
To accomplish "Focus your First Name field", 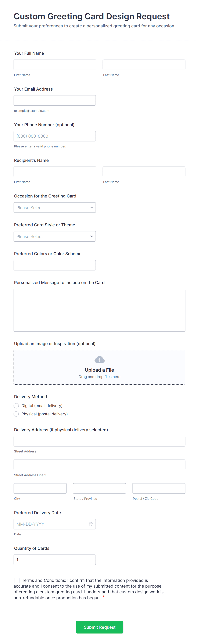I will tap(55, 65).
